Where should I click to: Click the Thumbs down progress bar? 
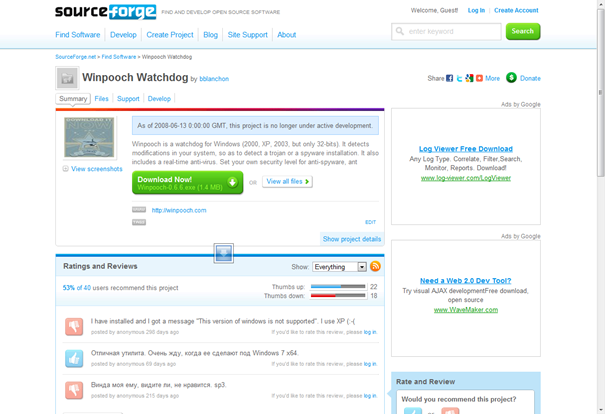pyautogui.click(x=338, y=296)
